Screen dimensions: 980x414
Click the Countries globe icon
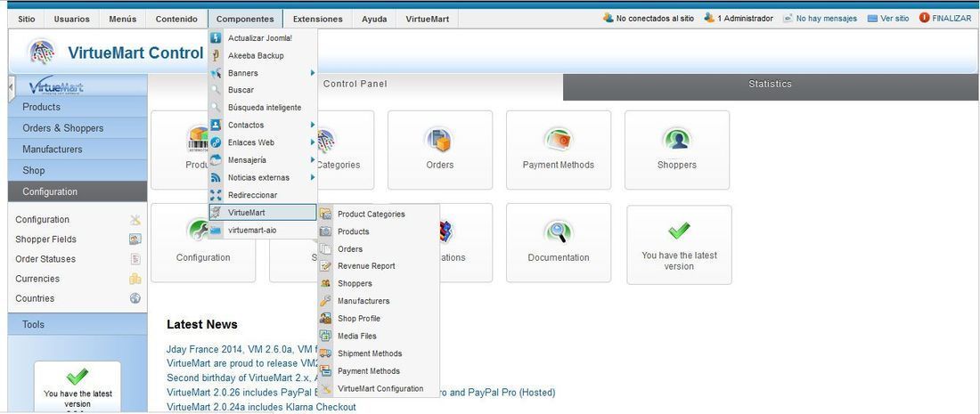click(x=135, y=298)
